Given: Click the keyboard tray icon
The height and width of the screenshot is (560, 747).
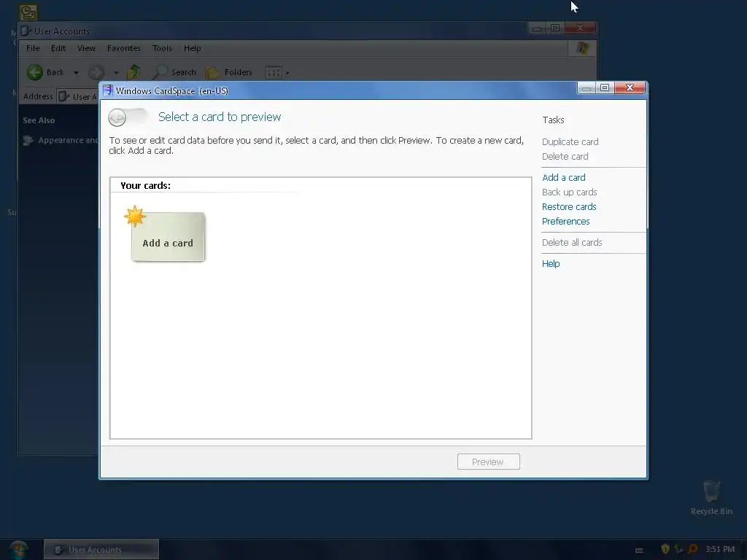Looking at the screenshot, I should 639,550.
